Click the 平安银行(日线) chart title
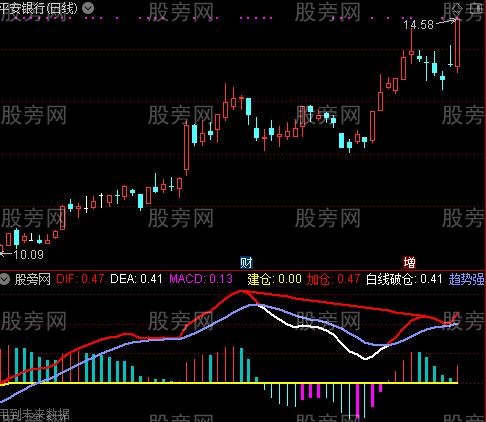Screen dimensions: 486x422 click(38, 8)
